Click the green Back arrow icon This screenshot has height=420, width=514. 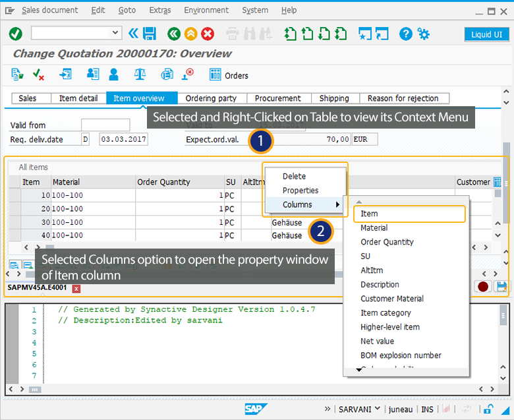point(174,34)
